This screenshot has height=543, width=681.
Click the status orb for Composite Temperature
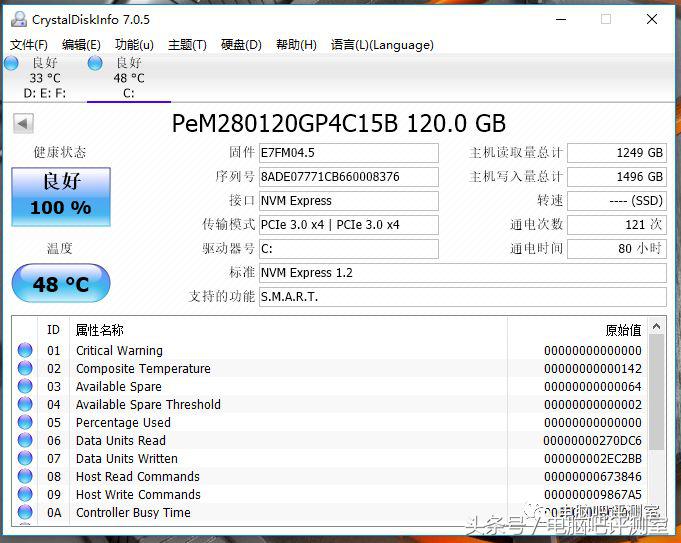25,368
